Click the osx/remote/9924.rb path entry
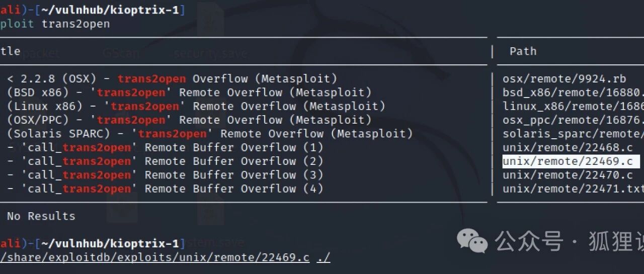Screen dimensions: 644x274 pyautogui.click(x=564, y=78)
